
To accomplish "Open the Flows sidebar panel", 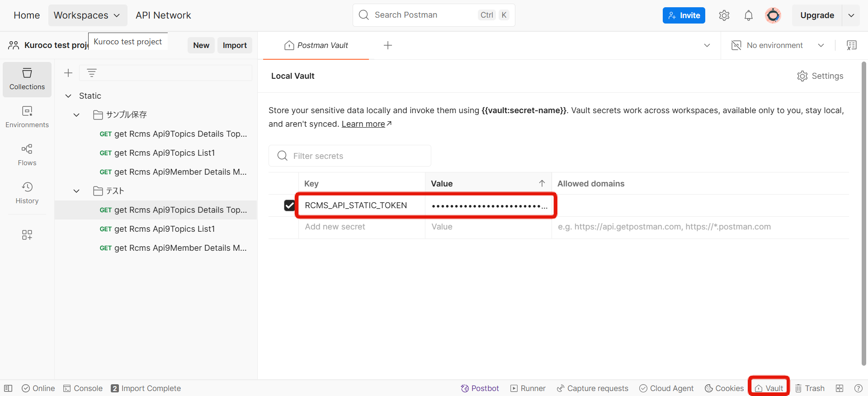I will click(27, 155).
